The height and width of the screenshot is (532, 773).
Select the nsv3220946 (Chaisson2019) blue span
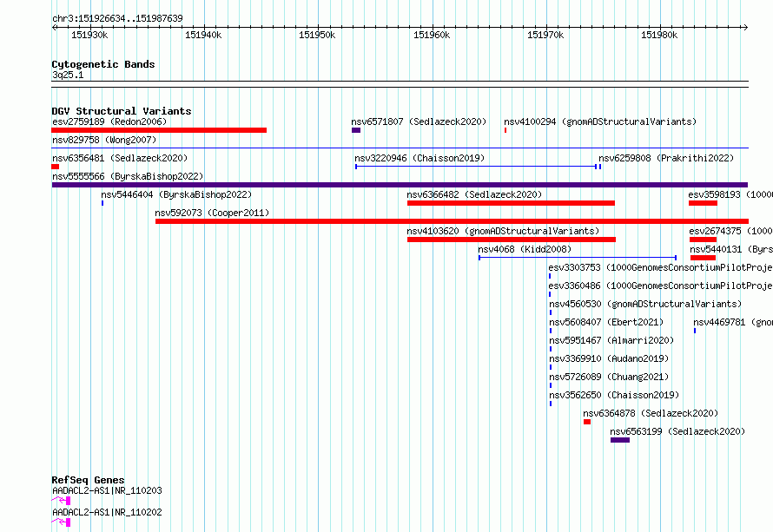[476, 167]
